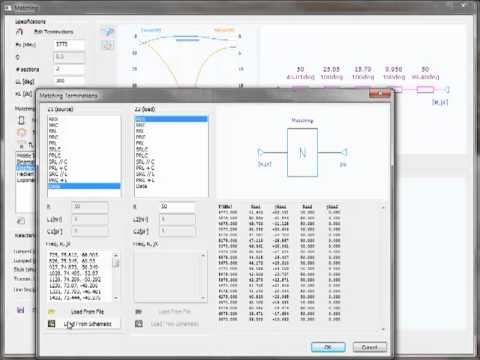The image size is (480, 360).
Task: Click the source Freq data scrollbar down arrow
Action: click(x=116, y=298)
